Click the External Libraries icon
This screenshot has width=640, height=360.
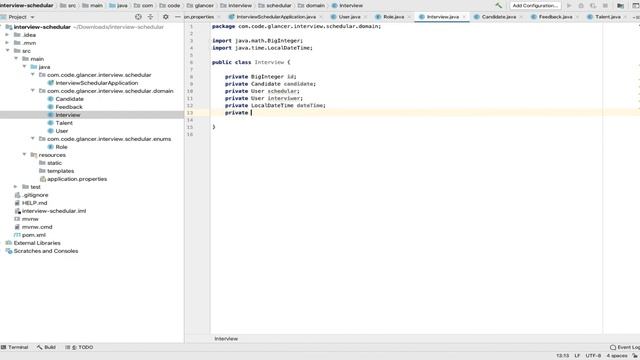pyautogui.click(x=9, y=243)
